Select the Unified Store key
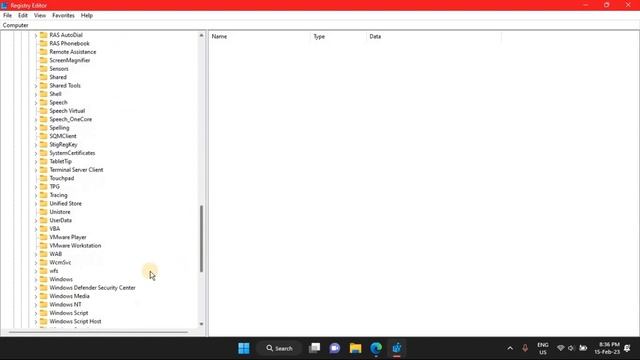The height and width of the screenshot is (360, 640). pos(66,203)
